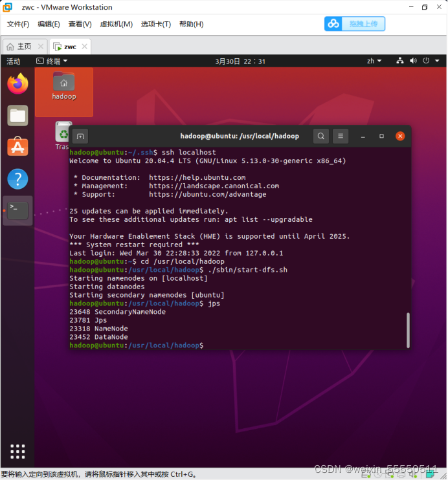Close the zwc VM tab
Image resolution: width=448 pixels, height=480 pixels.
coord(85,47)
